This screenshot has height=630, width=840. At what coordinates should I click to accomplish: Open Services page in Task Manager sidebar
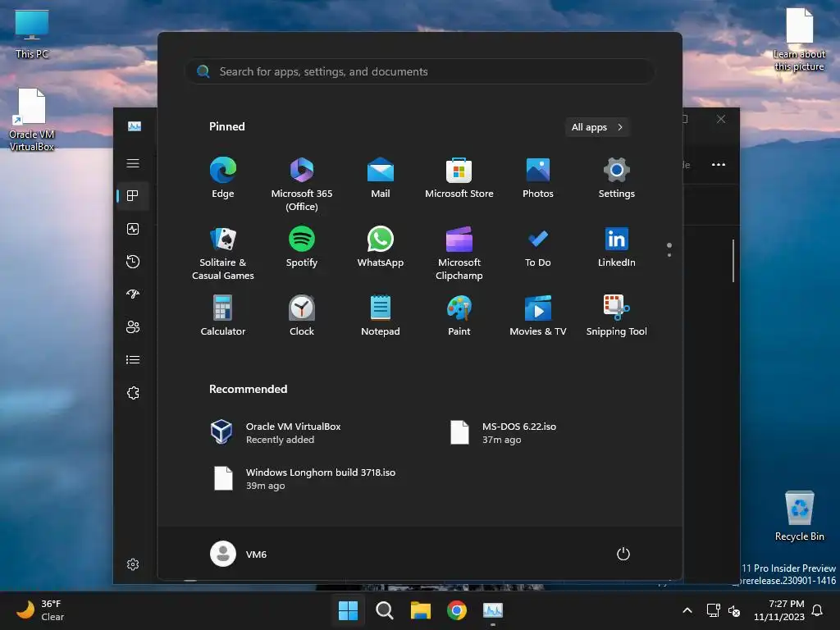pos(133,393)
